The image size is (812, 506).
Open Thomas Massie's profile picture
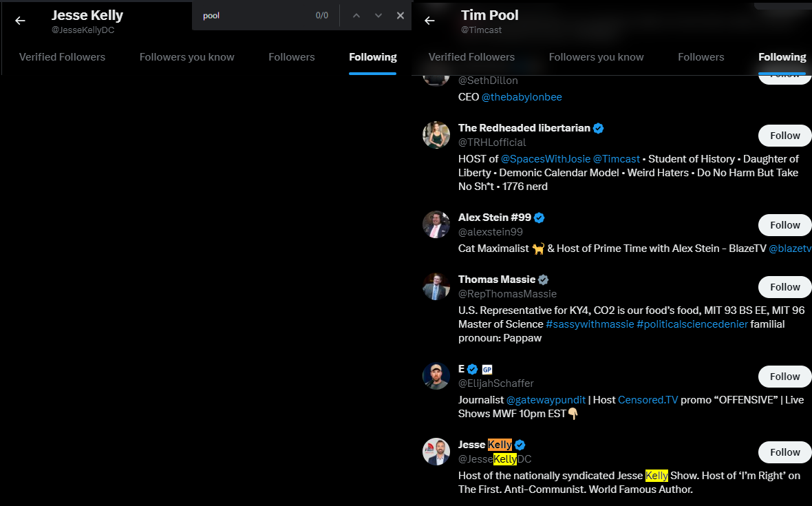436,286
